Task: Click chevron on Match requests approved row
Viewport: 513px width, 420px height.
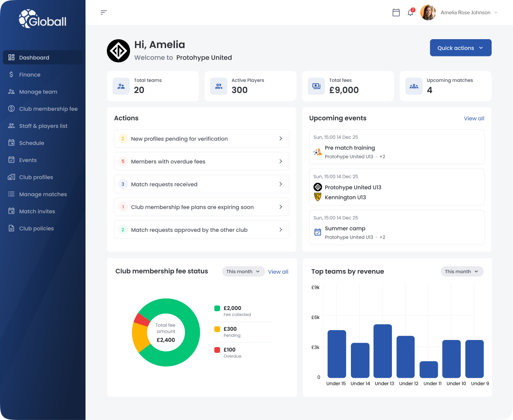Action: tap(281, 230)
